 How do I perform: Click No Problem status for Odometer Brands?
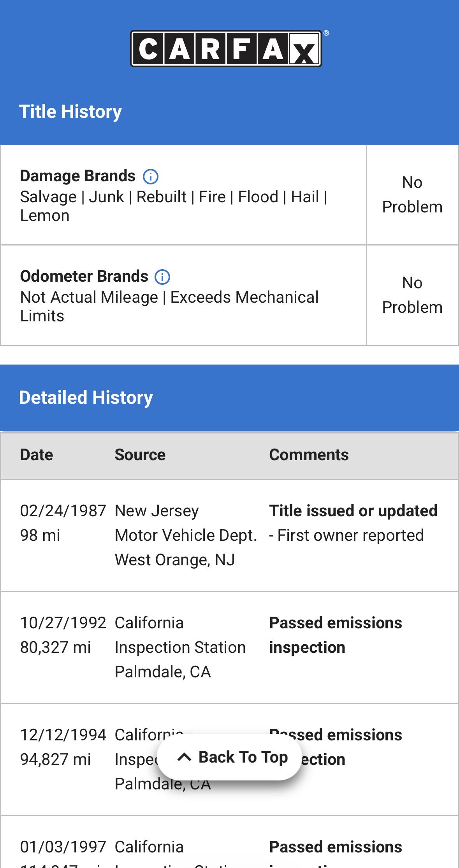[412, 295]
